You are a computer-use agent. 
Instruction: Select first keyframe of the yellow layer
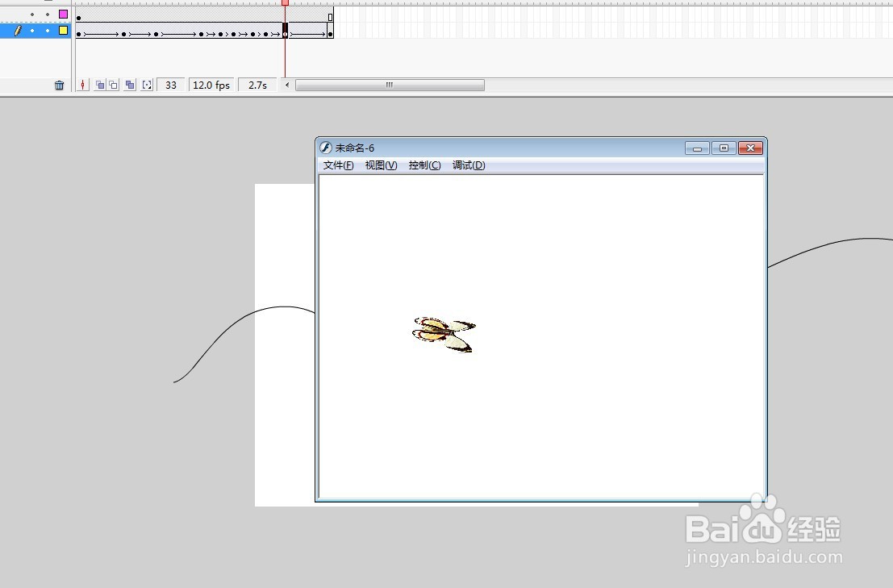(x=78, y=34)
